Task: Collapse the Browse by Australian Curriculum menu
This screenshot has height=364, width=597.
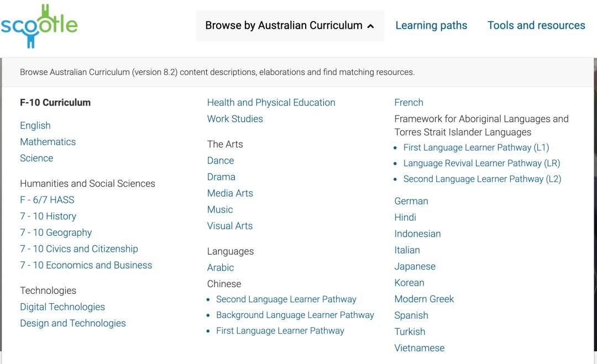Action: 290,26
